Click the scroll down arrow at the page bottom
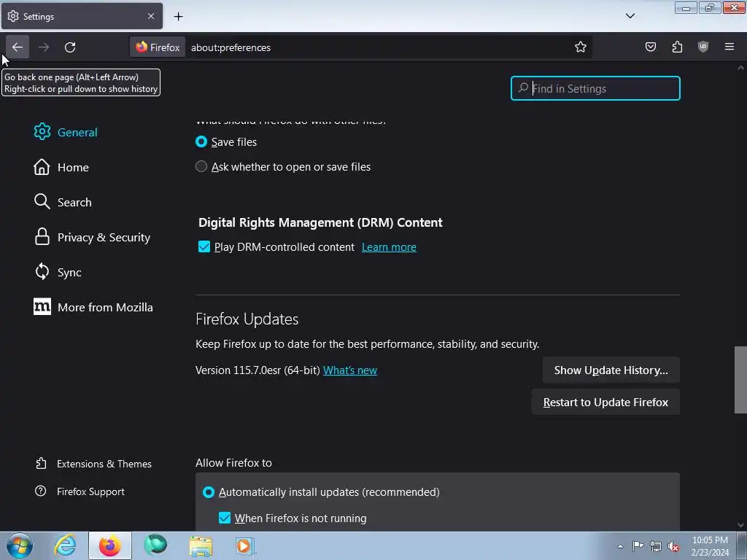Viewport: 747px width, 560px height. (x=740, y=525)
